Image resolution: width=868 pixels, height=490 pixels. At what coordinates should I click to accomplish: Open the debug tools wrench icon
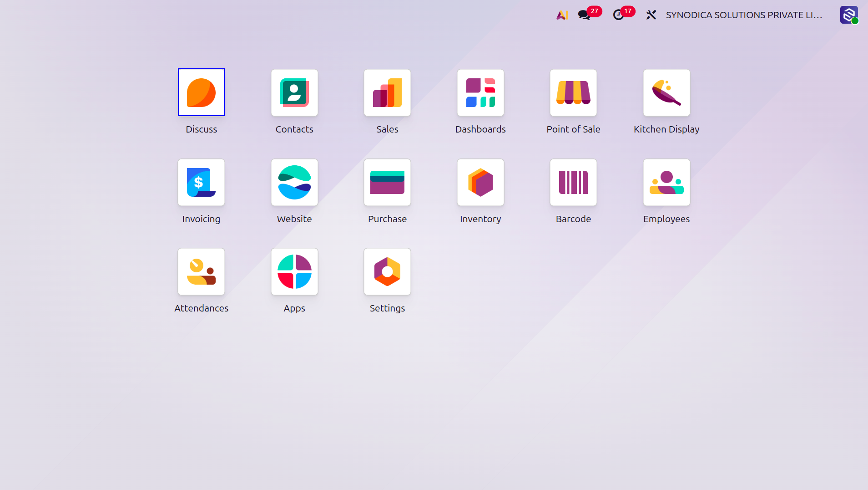(x=651, y=15)
